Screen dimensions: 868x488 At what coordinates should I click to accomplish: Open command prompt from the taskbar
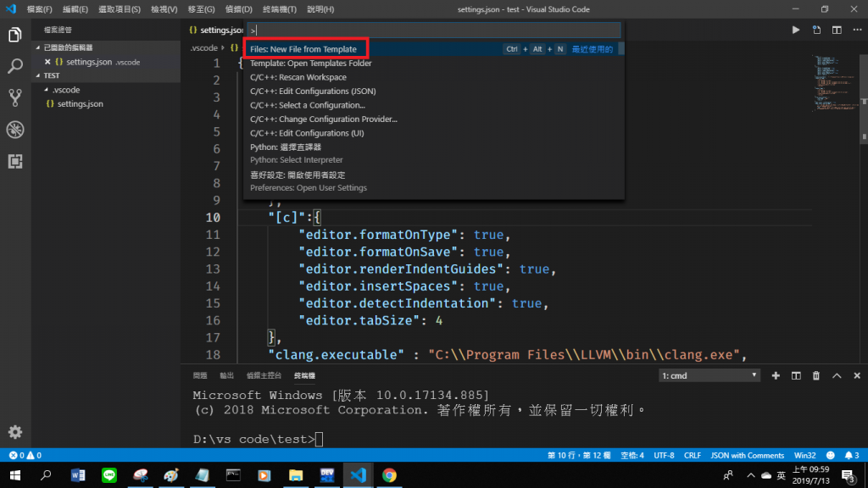click(x=233, y=475)
